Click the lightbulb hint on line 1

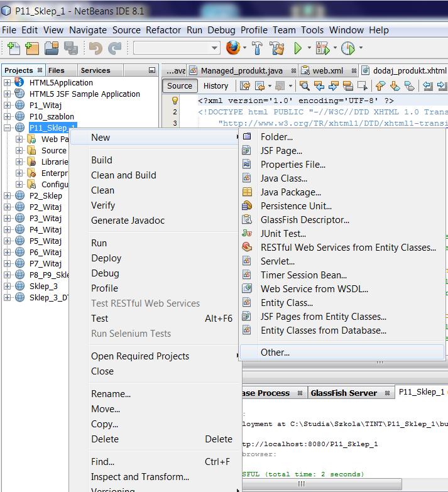pos(175,101)
